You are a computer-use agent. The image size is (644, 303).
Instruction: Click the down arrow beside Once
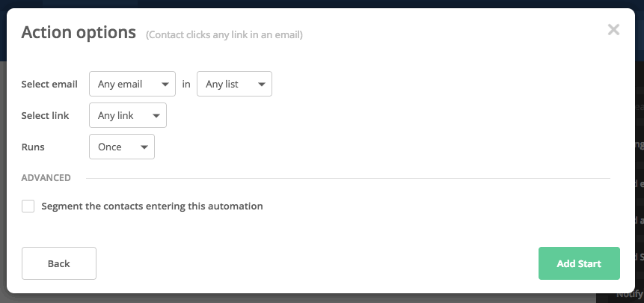coord(144,147)
